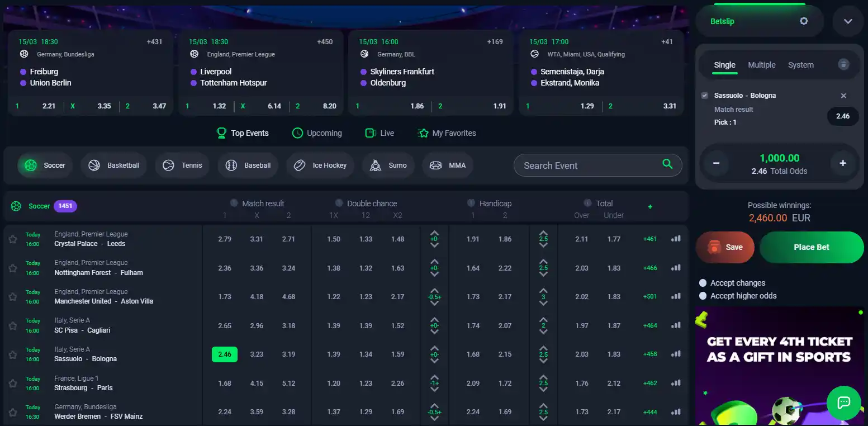
Task: Select the Single betslip tab
Action: coord(724,65)
